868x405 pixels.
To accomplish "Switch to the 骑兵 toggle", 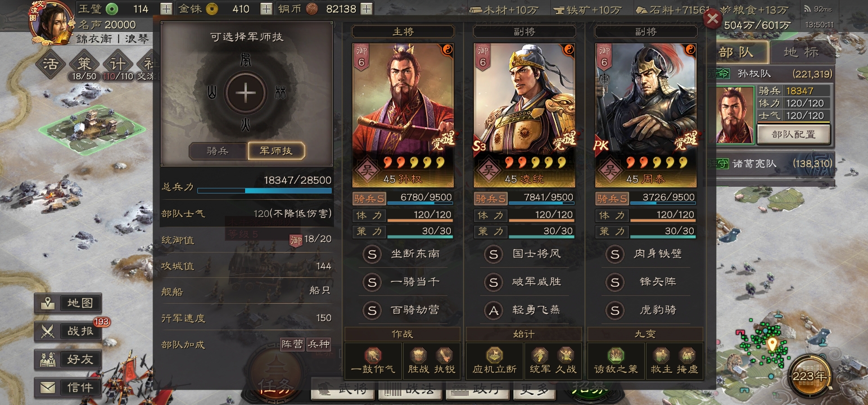I will pos(218,151).
